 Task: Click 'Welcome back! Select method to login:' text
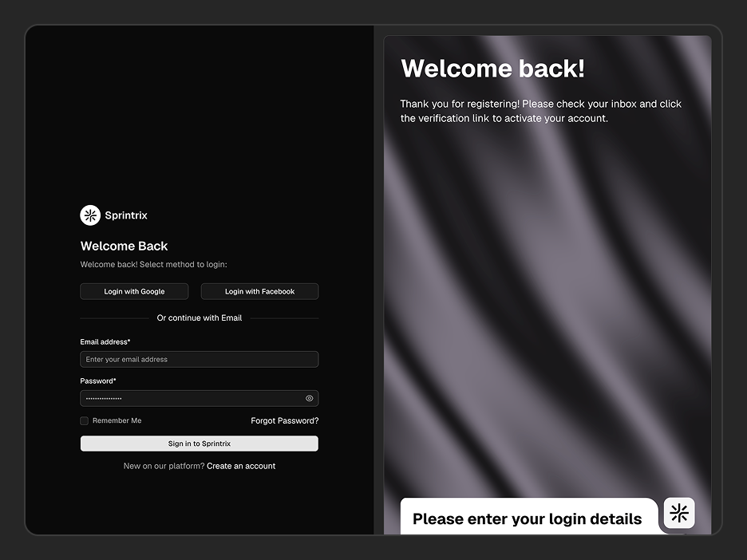click(x=153, y=265)
